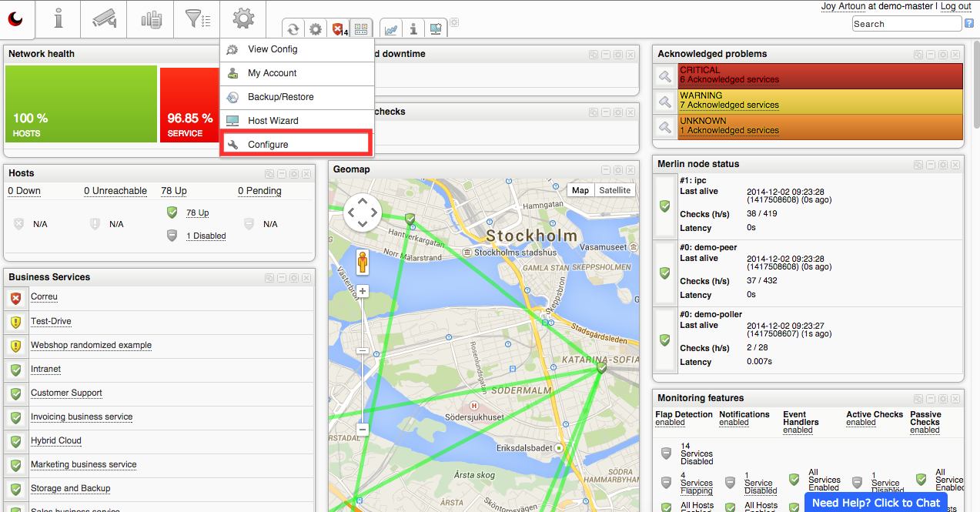Collapse the Geomap widget
The height and width of the screenshot is (512, 980).
click(606, 169)
